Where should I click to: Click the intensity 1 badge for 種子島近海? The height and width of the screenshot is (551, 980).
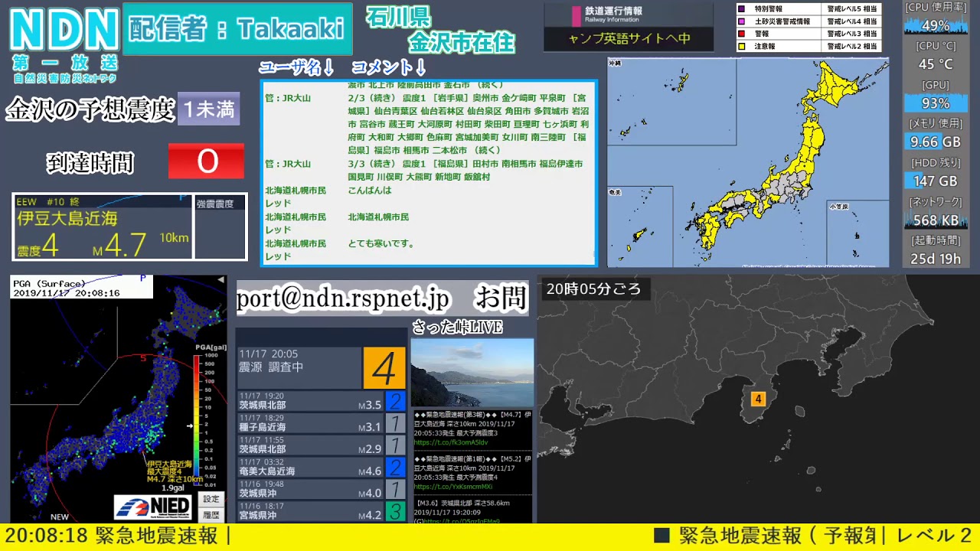(x=395, y=423)
